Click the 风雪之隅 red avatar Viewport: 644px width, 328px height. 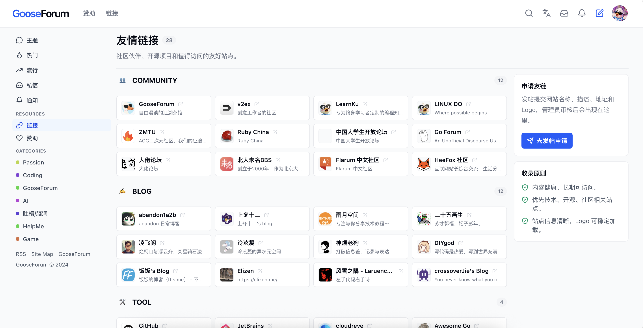tap(325, 275)
